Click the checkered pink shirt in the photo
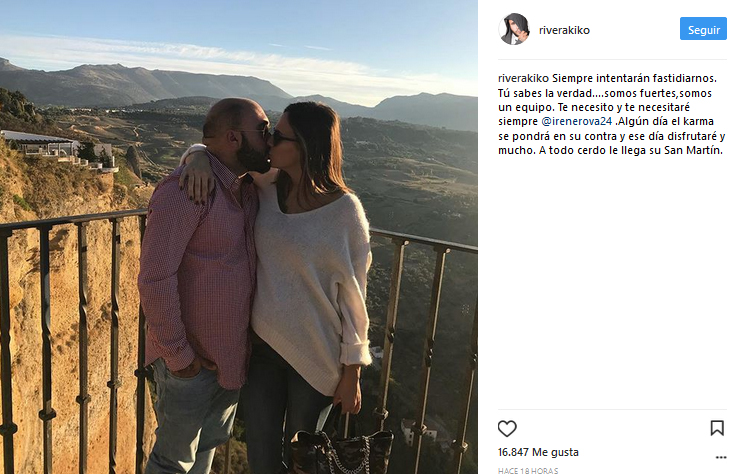 198,269
